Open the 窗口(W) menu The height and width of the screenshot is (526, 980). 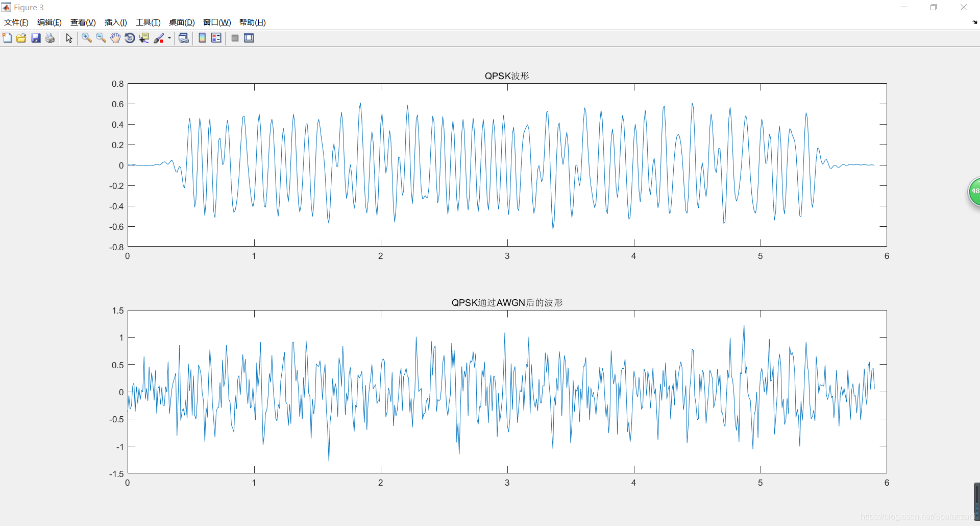click(x=217, y=22)
